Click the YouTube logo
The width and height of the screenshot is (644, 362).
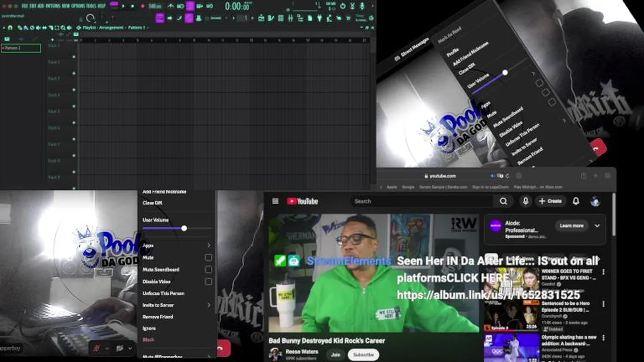[x=302, y=201]
